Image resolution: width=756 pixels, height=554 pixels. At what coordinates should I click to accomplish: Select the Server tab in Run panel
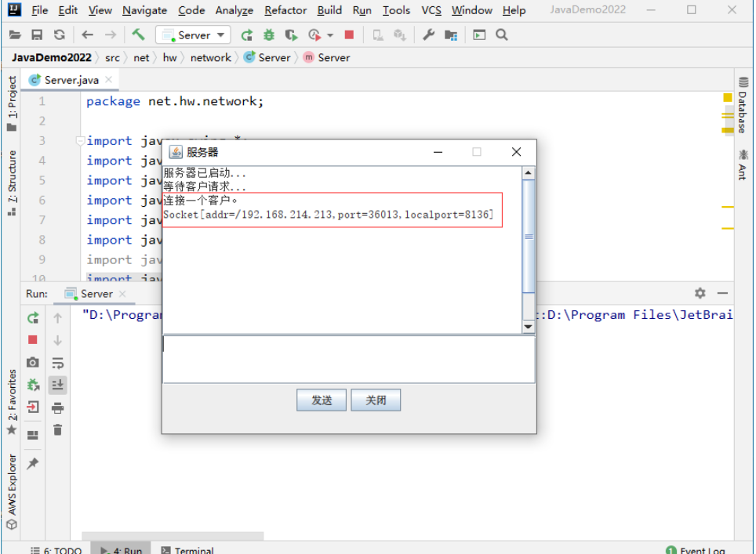pos(96,294)
